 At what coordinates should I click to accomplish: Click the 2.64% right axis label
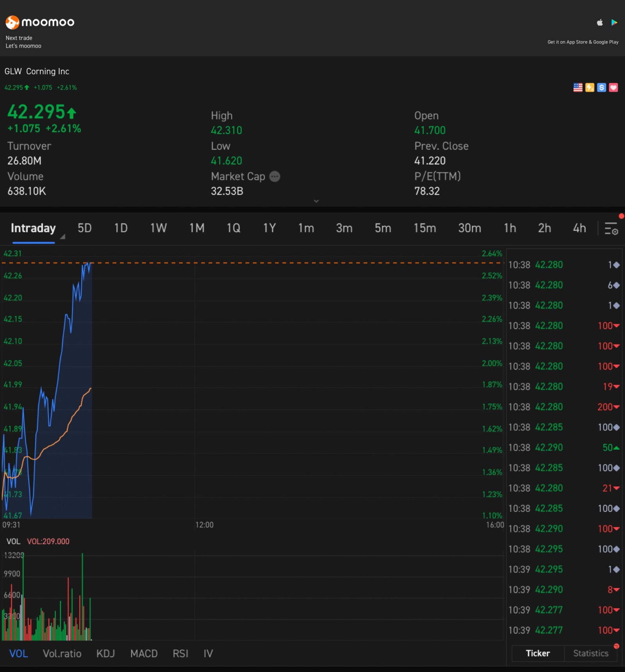click(x=492, y=254)
